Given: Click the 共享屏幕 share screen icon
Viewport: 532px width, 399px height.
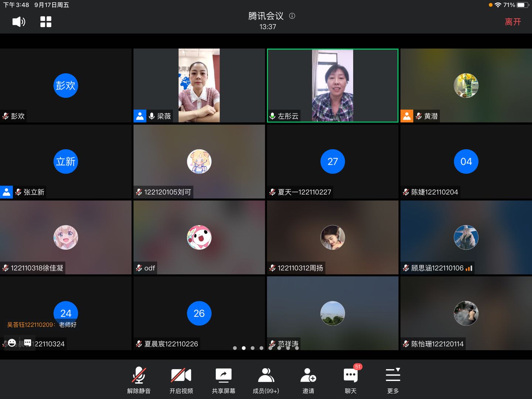Looking at the screenshot, I should click(223, 381).
